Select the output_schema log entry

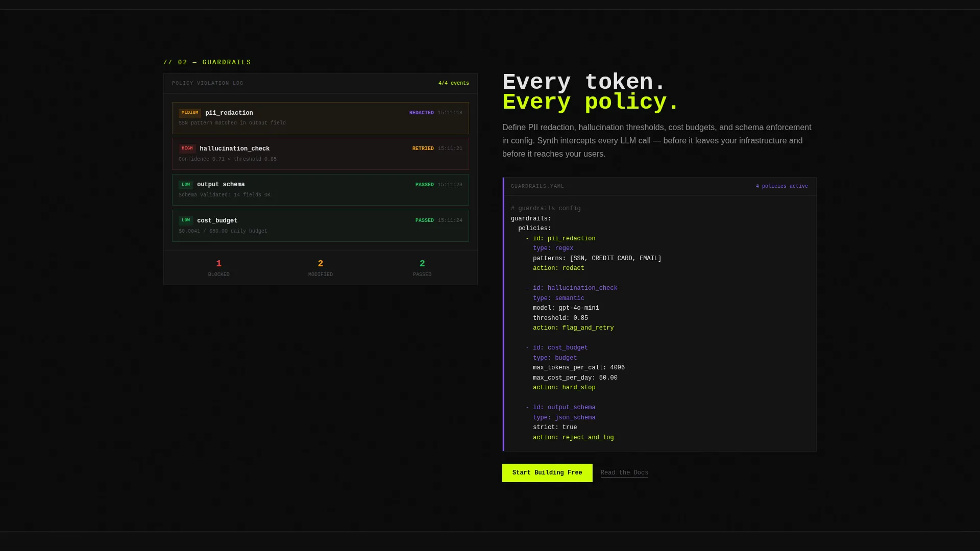click(x=321, y=190)
